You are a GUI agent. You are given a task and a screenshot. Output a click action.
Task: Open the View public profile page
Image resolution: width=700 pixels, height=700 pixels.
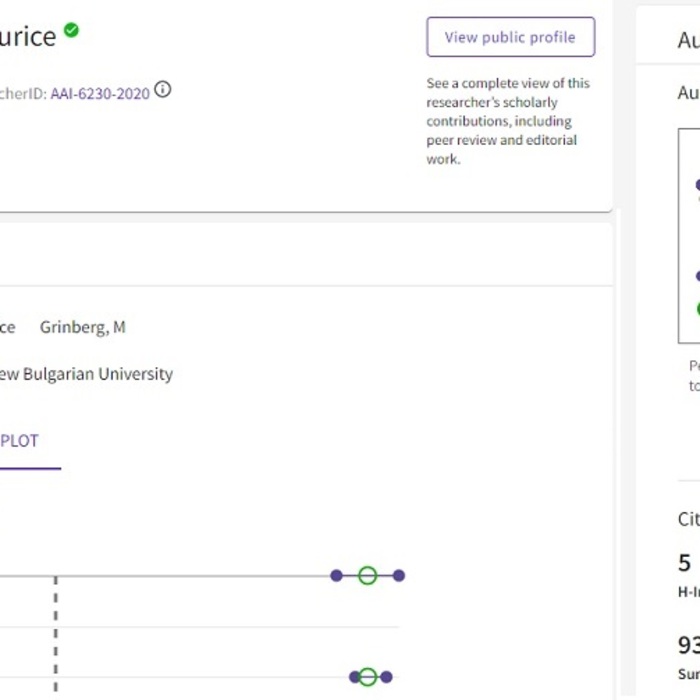(510, 37)
